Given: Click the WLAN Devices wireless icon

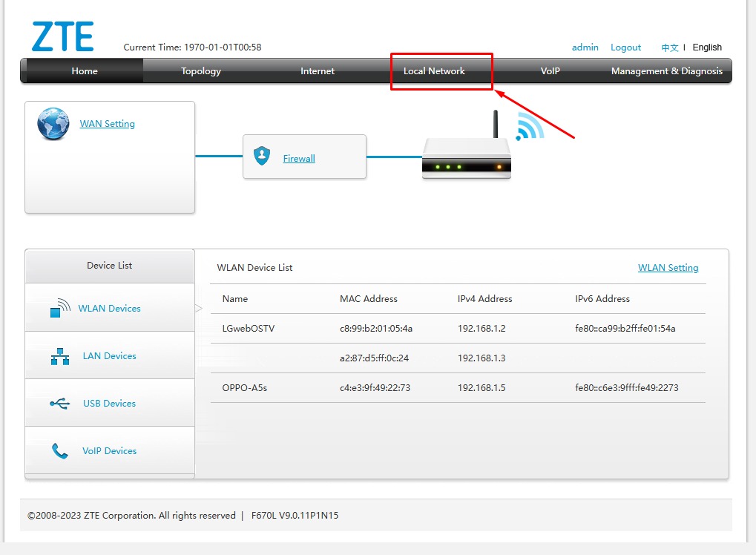Looking at the screenshot, I should 60,308.
